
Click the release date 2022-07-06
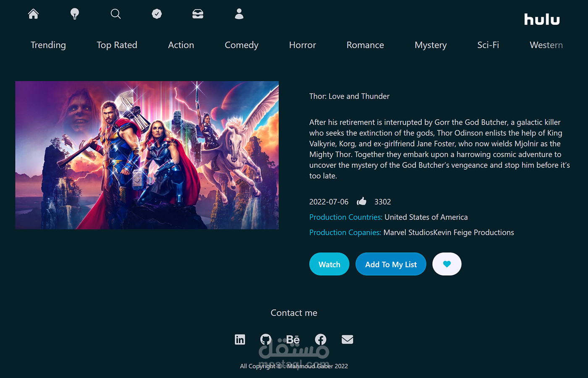(329, 202)
